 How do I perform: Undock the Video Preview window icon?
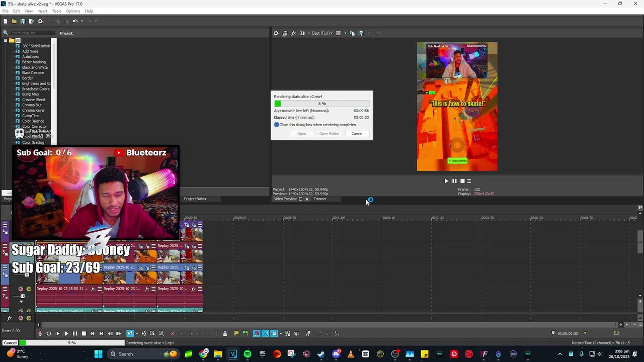(x=301, y=199)
